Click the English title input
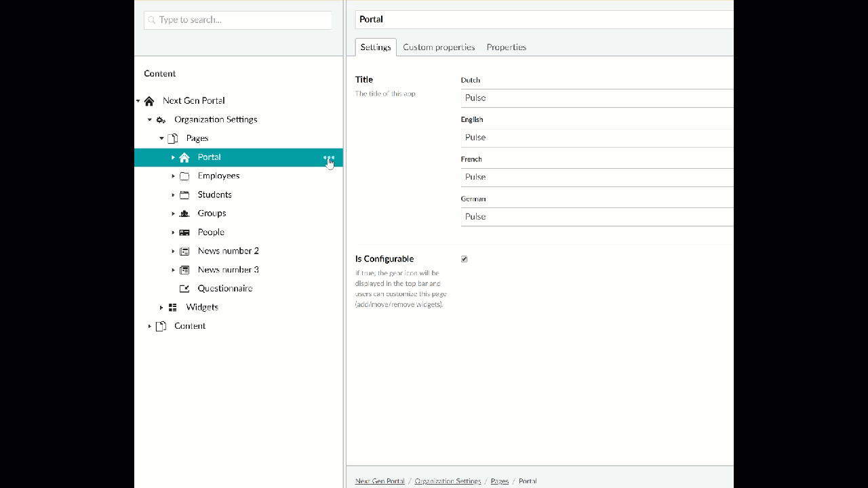Viewport: 868px width, 488px height. (x=597, y=138)
